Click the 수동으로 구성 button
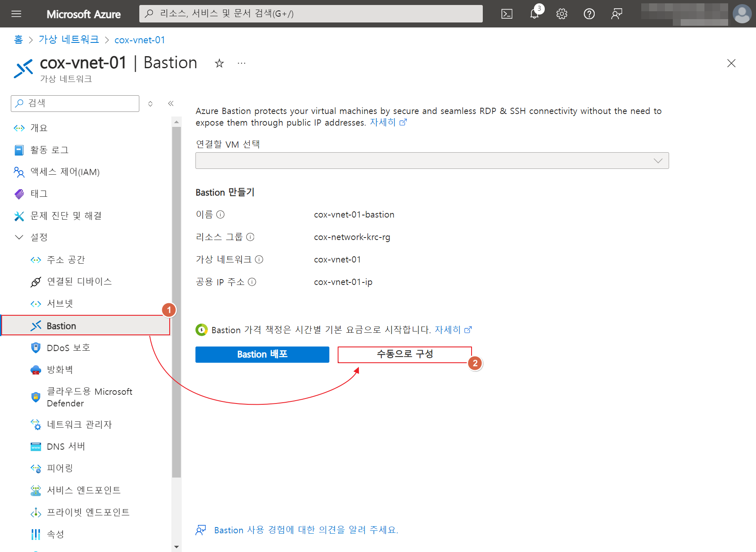Screen dimensions: 756x552 [405, 354]
